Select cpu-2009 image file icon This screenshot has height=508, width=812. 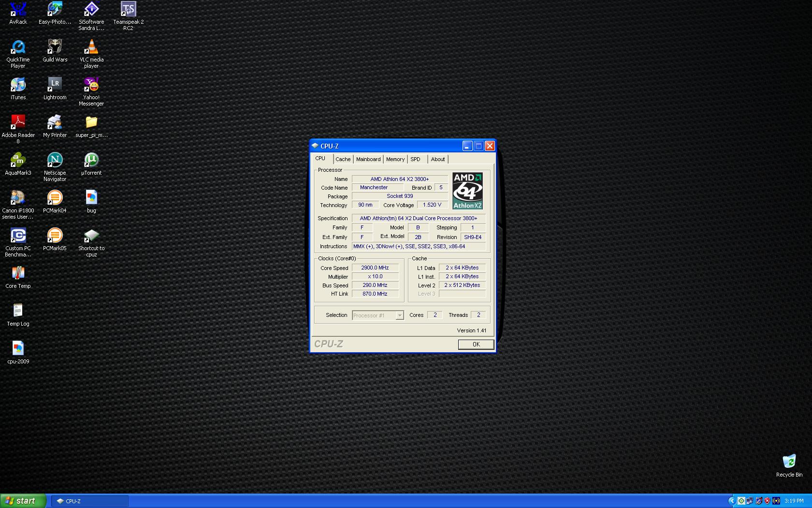pos(18,353)
